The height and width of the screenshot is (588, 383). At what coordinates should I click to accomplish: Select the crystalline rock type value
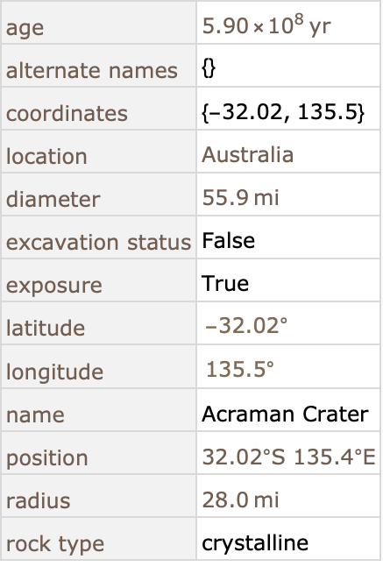[x=255, y=543]
